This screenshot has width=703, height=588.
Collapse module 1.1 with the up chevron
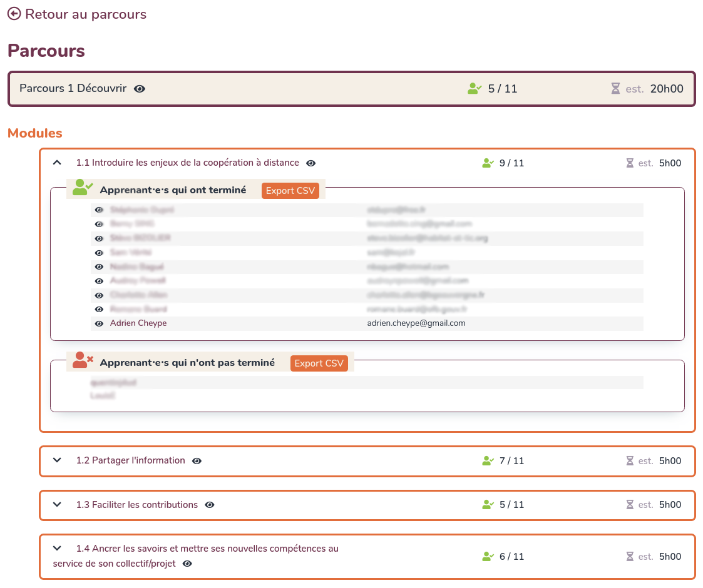click(x=57, y=163)
